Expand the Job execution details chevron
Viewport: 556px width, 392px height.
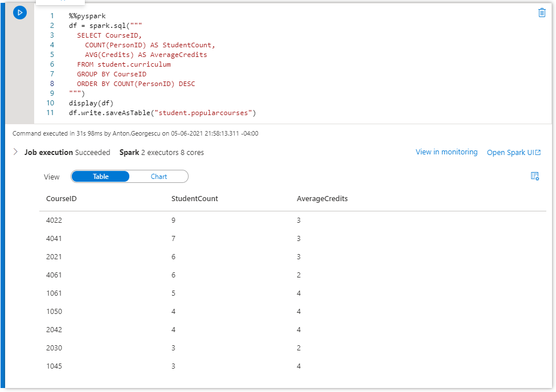tap(15, 152)
